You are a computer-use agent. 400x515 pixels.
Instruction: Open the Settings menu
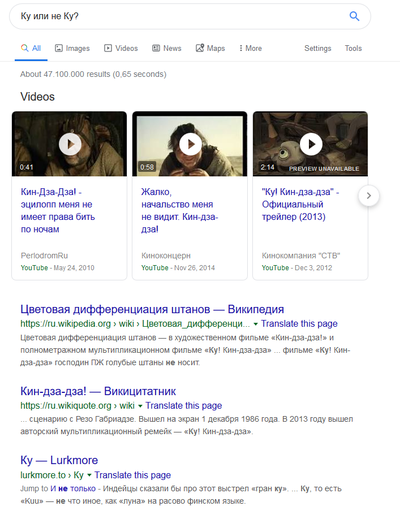click(x=318, y=48)
